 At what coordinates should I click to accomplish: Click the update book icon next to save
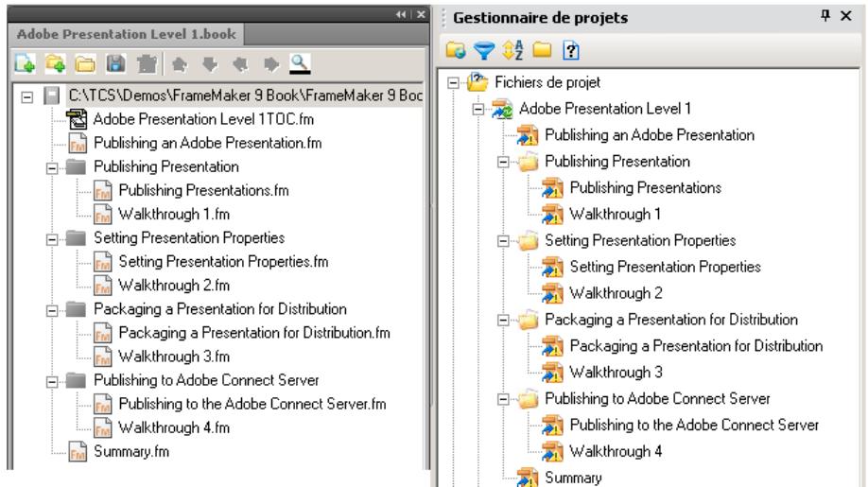(x=147, y=64)
